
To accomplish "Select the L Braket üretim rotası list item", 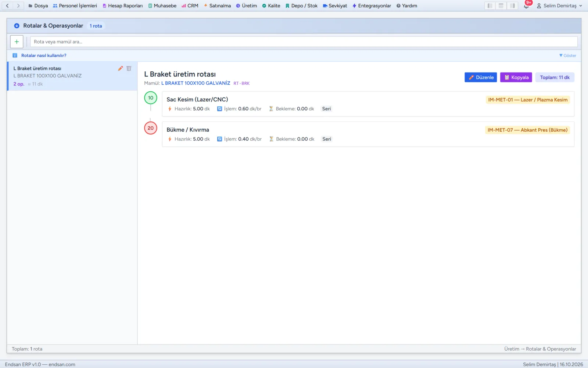I will 72,76.
